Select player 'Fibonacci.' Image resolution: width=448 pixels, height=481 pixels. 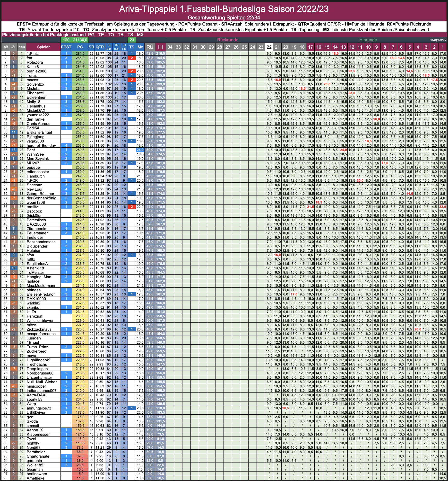coord(35,93)
